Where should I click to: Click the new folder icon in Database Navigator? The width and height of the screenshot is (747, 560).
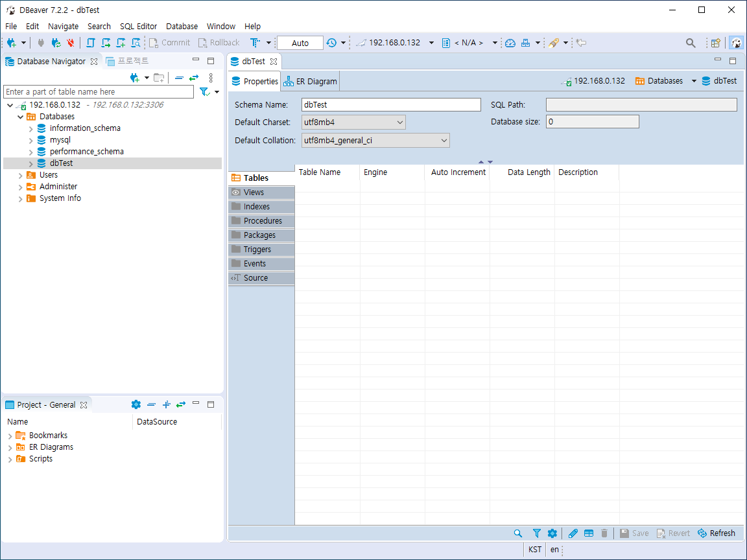159,78
